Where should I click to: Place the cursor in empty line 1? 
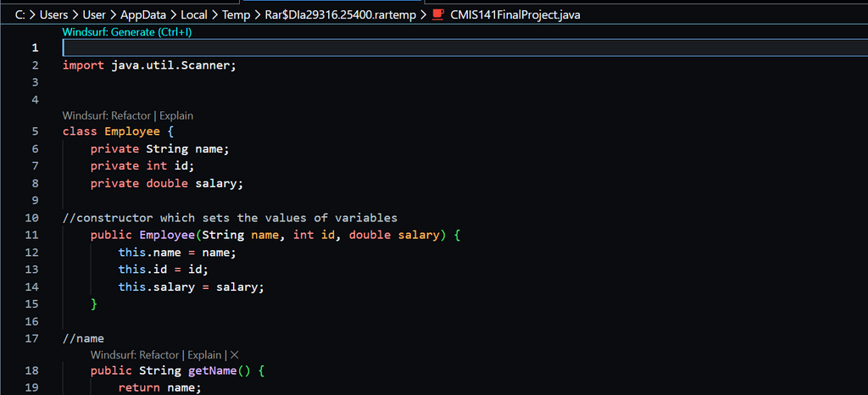point(339,47)
